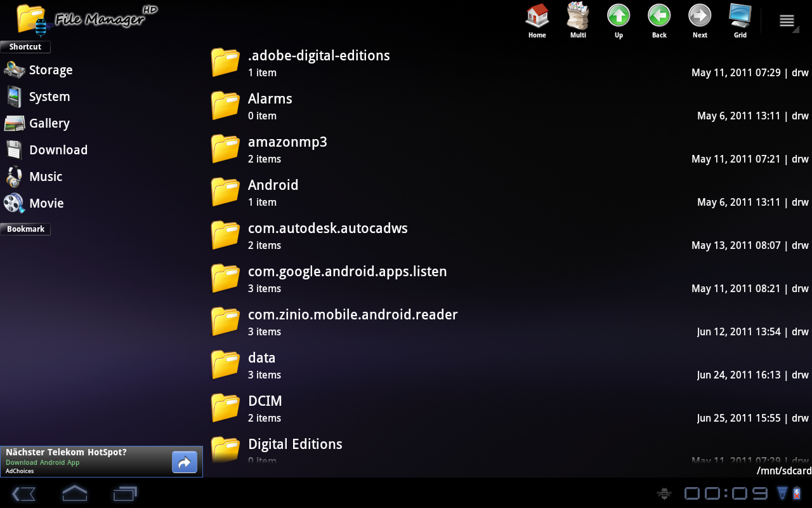Tap the Android home navigation button
This screenshot has height=508, width=812.
[74, 493]
